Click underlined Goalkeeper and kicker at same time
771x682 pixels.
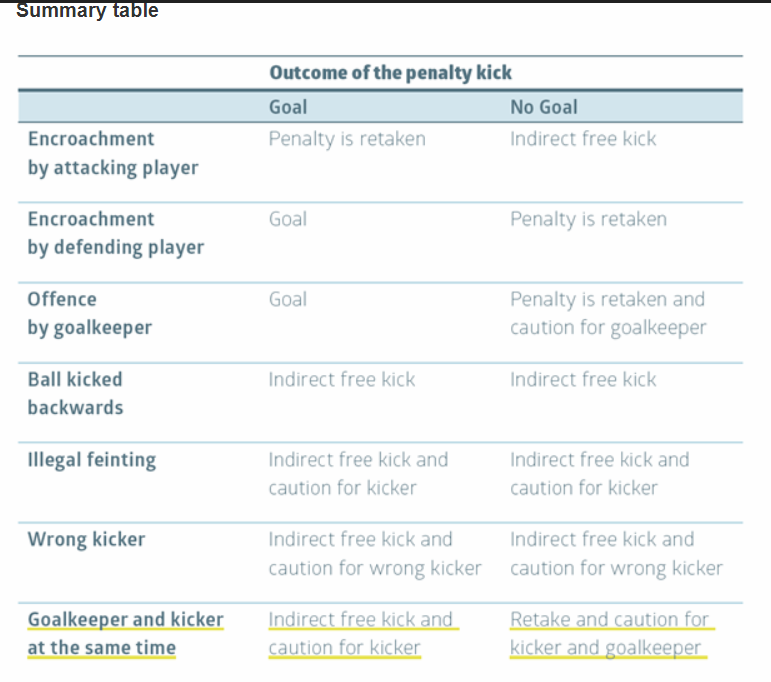pyautogui.click(x=125, y=633)
